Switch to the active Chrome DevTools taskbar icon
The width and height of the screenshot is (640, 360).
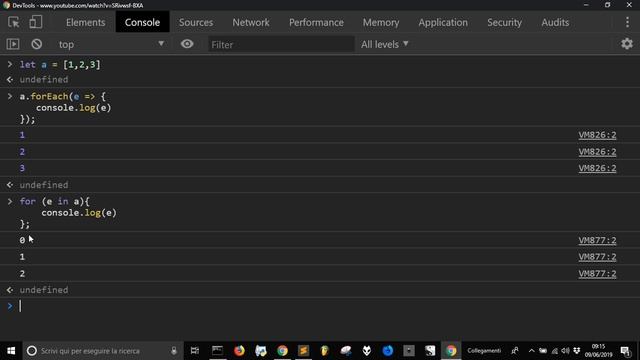(x=451, y=351)
